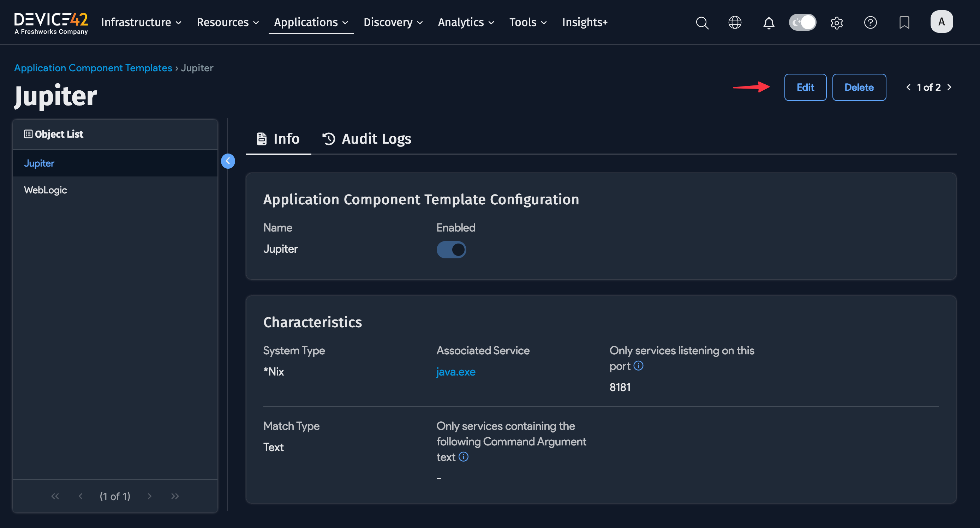Screen dimensions: 980x528
Task: Click the Command Argument text info icon
Action: tap(464, 457)
